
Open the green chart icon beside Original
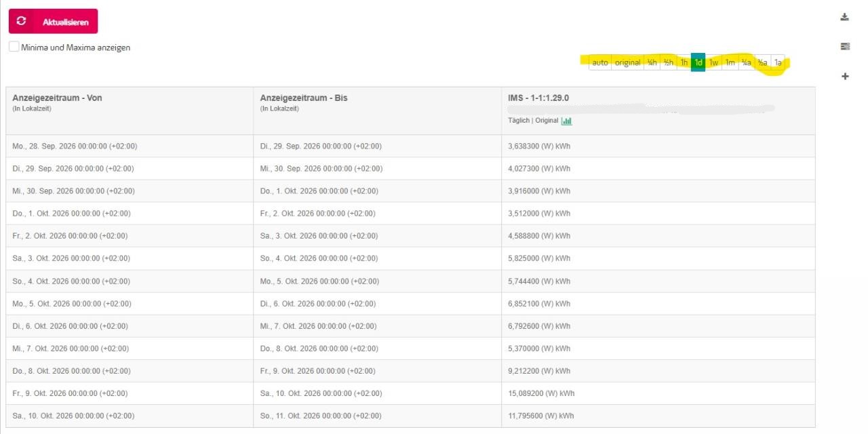click(566, 121)
